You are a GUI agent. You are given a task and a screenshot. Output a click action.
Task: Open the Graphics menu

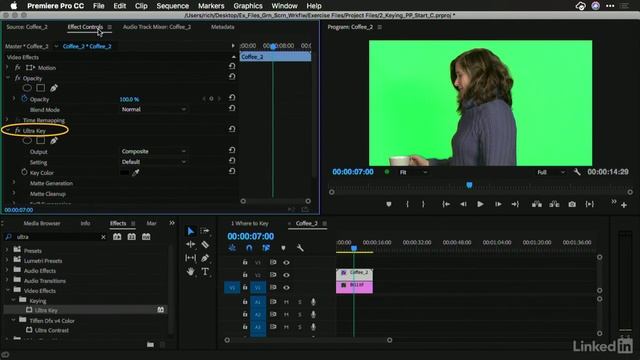click(x=248, y=6)
